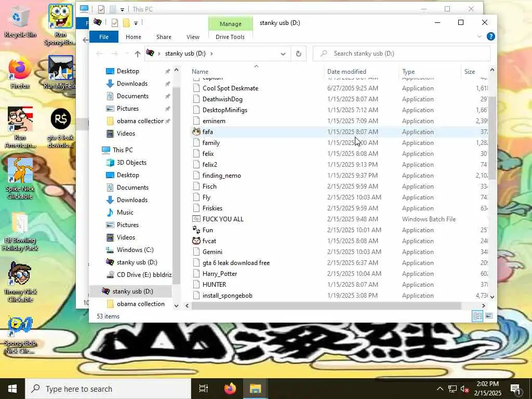Screen dimensions: 532x399
Task: Switch to details view layout icon
Action: [x=478, y=316]
